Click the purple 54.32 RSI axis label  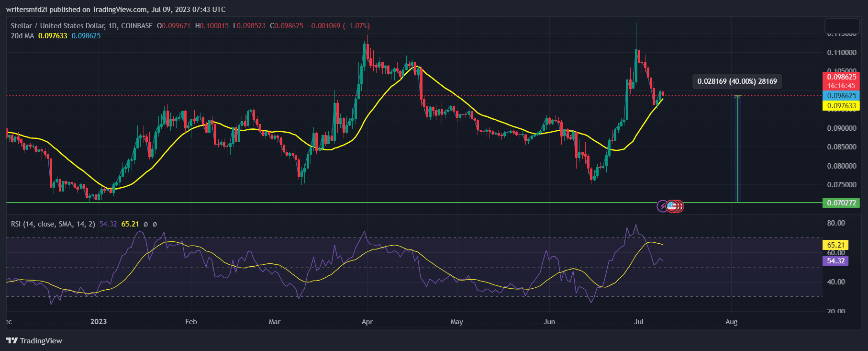[835, 261]
